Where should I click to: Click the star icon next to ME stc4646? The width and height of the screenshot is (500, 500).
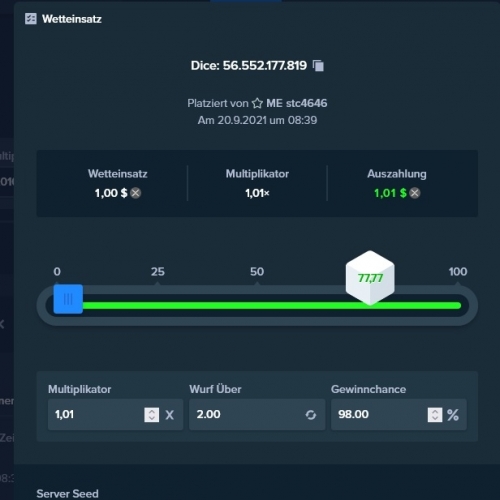point(257,103)
